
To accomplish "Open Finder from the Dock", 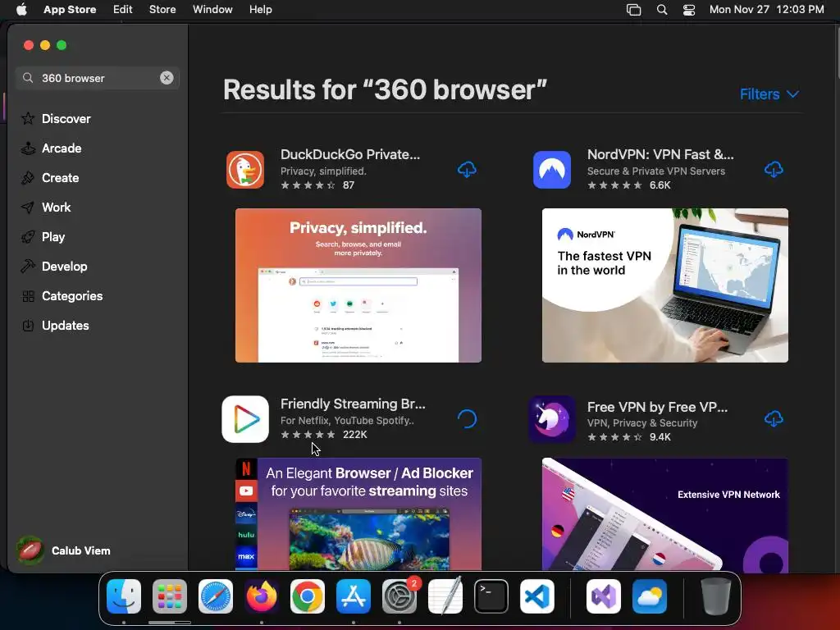I will coord(124,596).
